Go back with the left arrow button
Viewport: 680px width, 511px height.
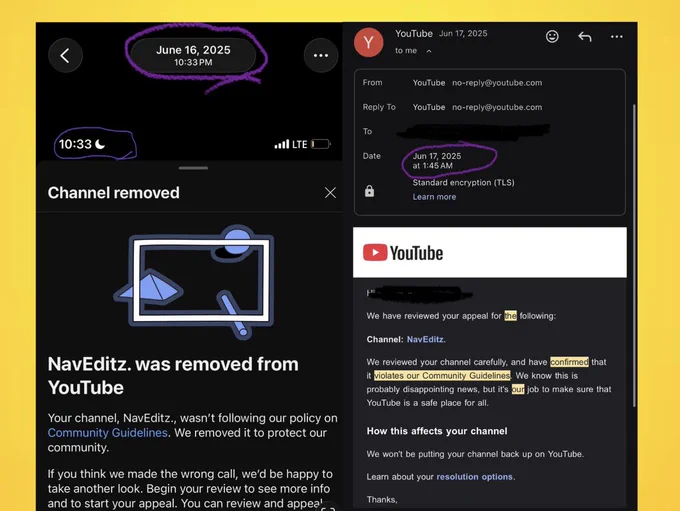click(65, 56)
